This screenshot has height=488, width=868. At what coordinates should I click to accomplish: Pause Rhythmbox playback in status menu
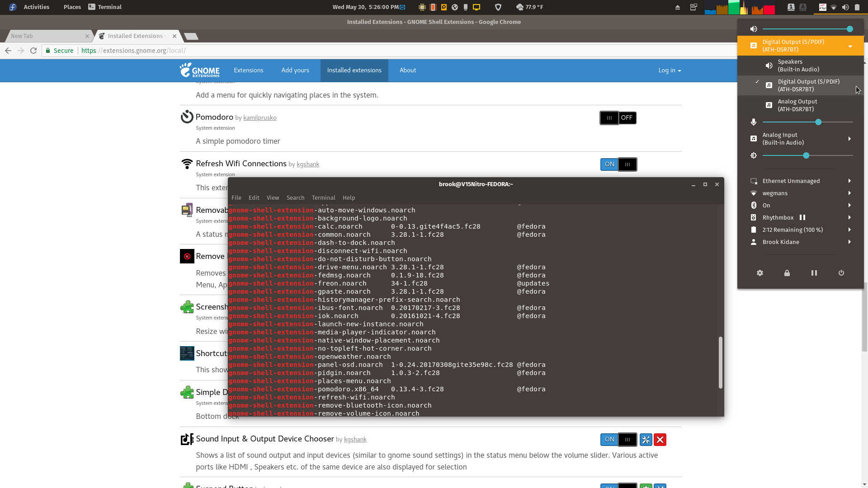tap(802, 217)
